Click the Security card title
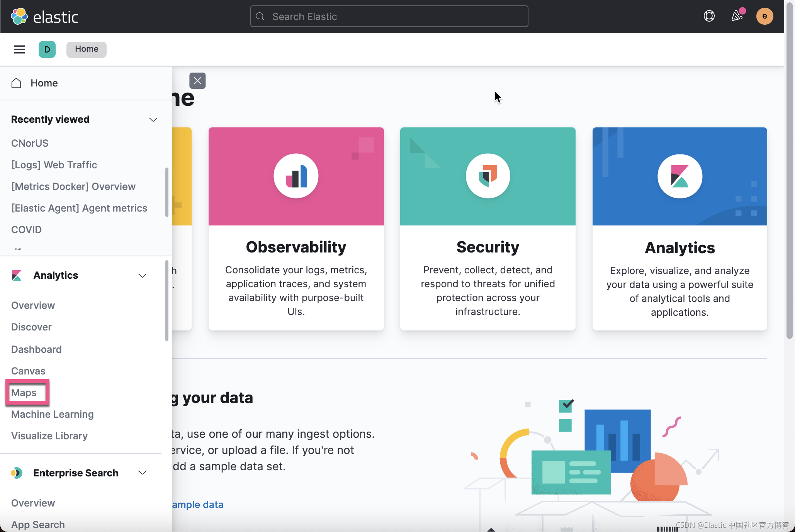Viewport: 795px width, 532px height. 488,247
